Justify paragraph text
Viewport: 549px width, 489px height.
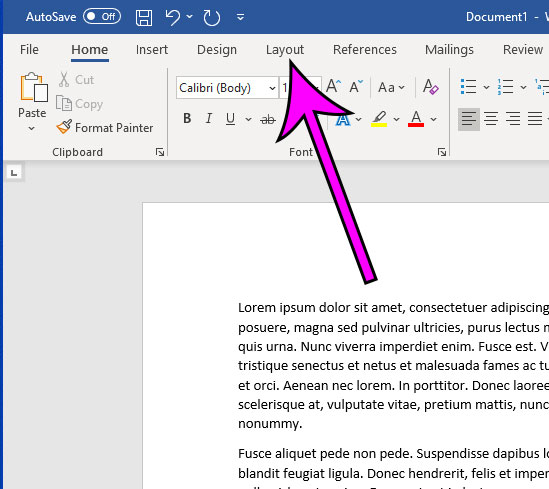535,119
